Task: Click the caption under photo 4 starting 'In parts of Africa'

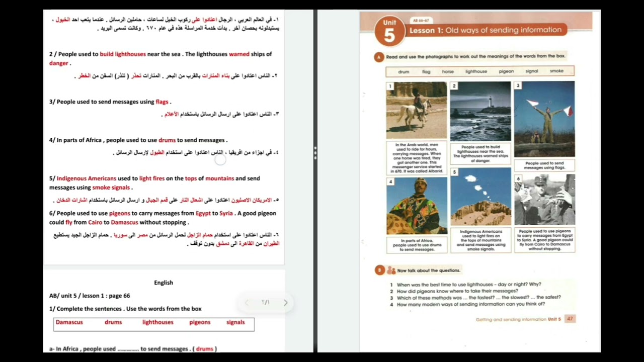Action: (417, 245)
